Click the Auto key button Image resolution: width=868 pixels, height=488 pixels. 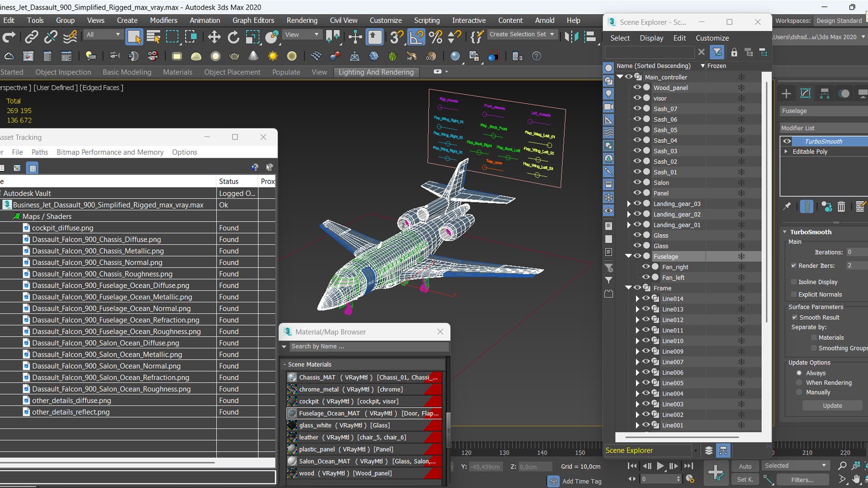tap(745, 466)
